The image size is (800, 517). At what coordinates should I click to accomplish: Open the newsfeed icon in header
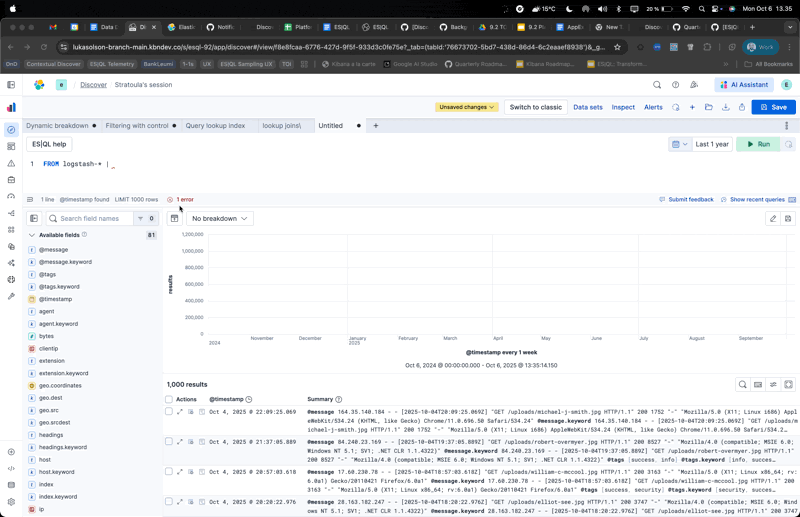tap(694, 85)
